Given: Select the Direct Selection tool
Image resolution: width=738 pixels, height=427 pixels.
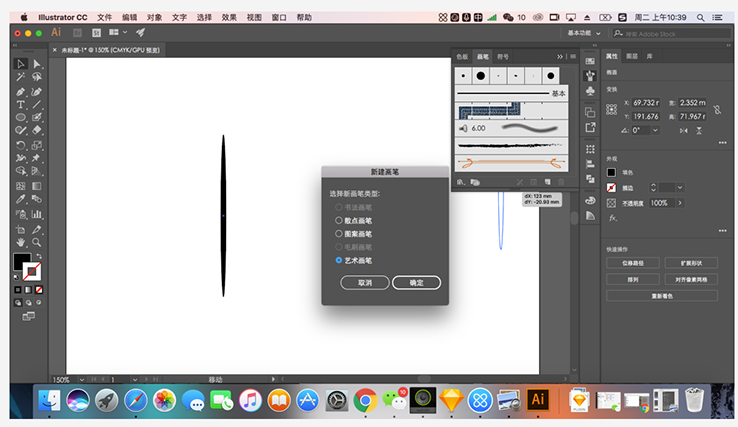Looking at the screenshot, I should 37,64.
